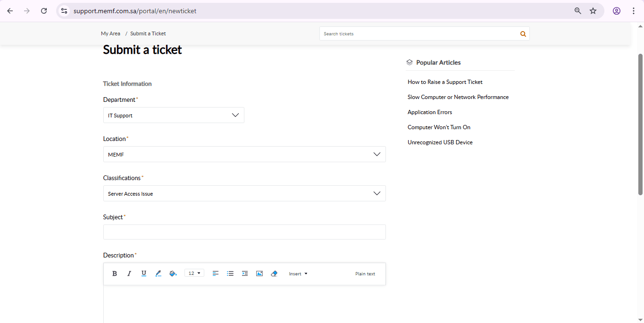Toggle bold formatting in description editor
Viewport: 644px width, 323px height.
(x=115, y=273)
